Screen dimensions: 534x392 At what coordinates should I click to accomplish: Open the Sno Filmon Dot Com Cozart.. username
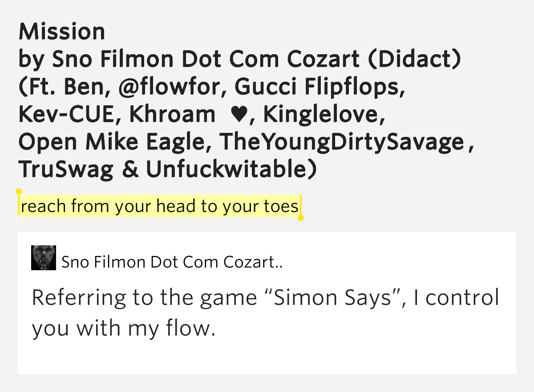pos(172,262)
